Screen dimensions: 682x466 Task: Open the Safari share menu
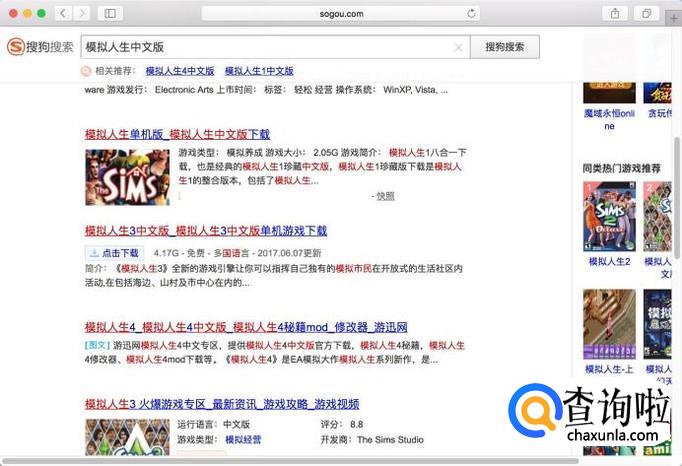615,13
